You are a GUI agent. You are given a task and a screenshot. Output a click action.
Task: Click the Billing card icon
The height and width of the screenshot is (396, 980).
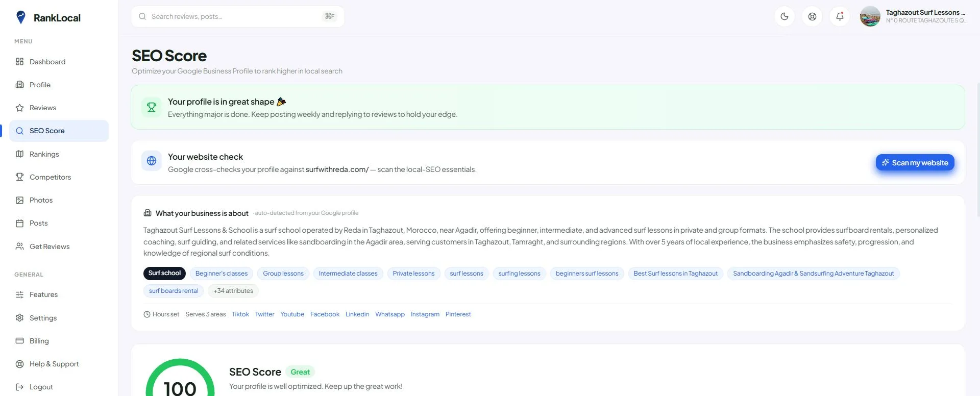pos(19,341)
